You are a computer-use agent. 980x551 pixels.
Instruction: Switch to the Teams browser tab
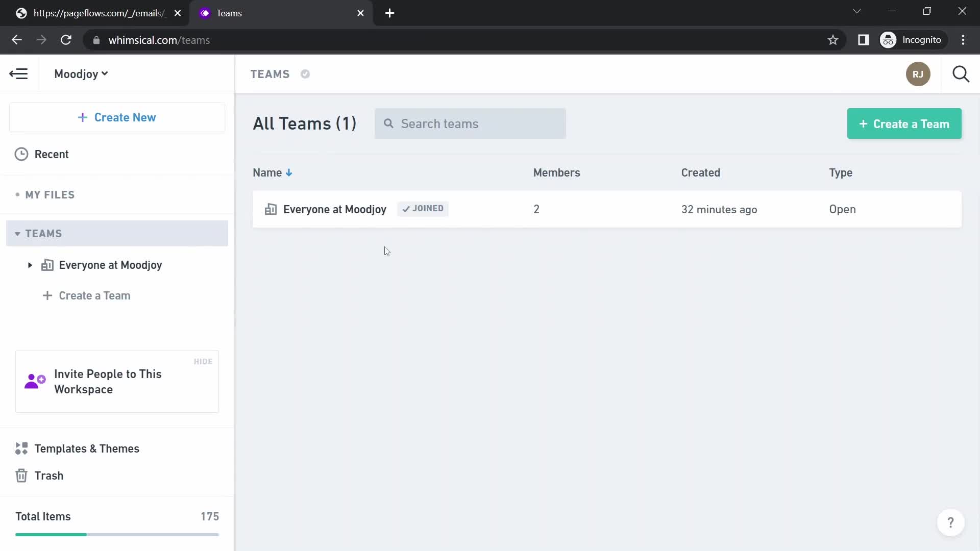[280, 13]
